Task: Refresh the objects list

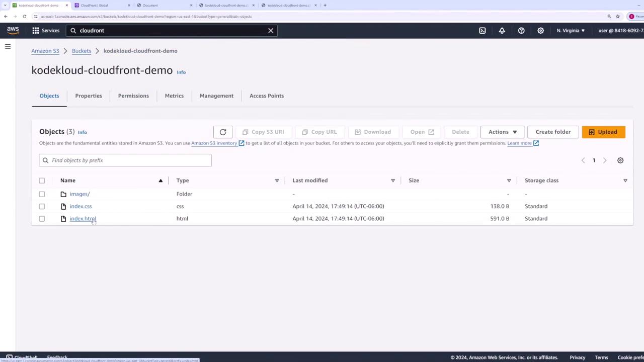Action: (x=223, y=132)
